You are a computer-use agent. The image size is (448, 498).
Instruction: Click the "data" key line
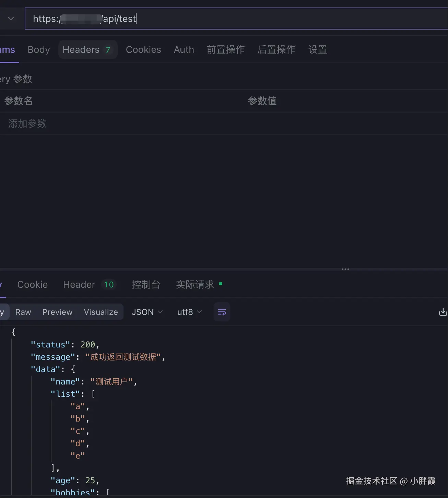[x=53, y=369]
